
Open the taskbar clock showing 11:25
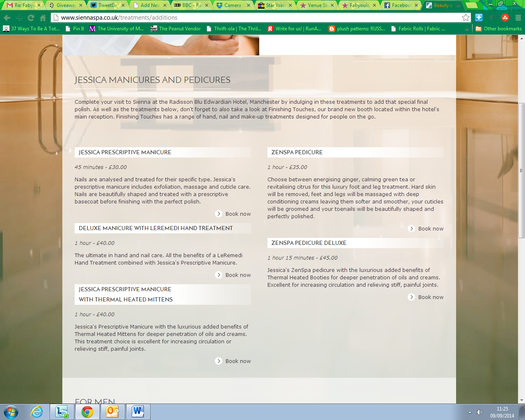[x=502, y=412]
